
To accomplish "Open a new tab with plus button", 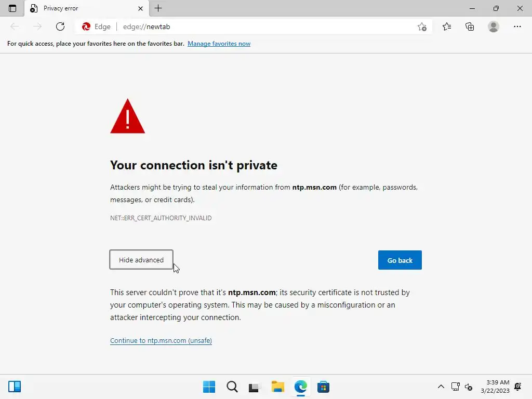I will pyautogui.click(x=158, y=8).
